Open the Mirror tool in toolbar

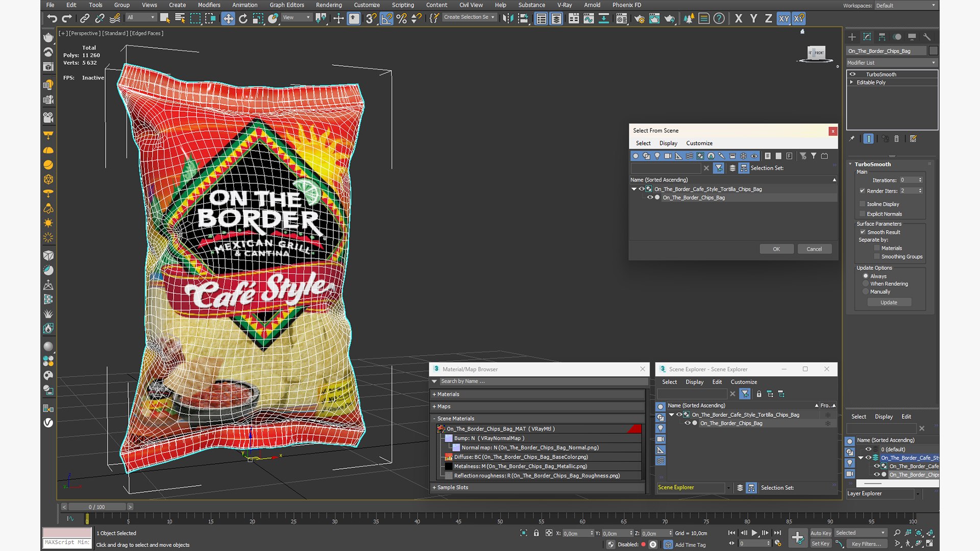tap(508, 19)
